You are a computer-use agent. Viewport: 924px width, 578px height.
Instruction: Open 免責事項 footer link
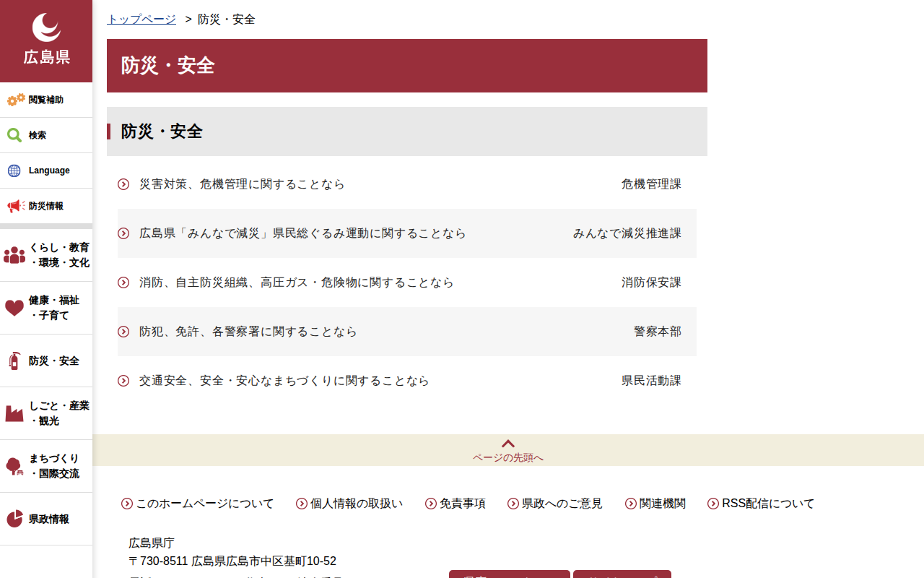pyautogui.click(x=463, y=504)
